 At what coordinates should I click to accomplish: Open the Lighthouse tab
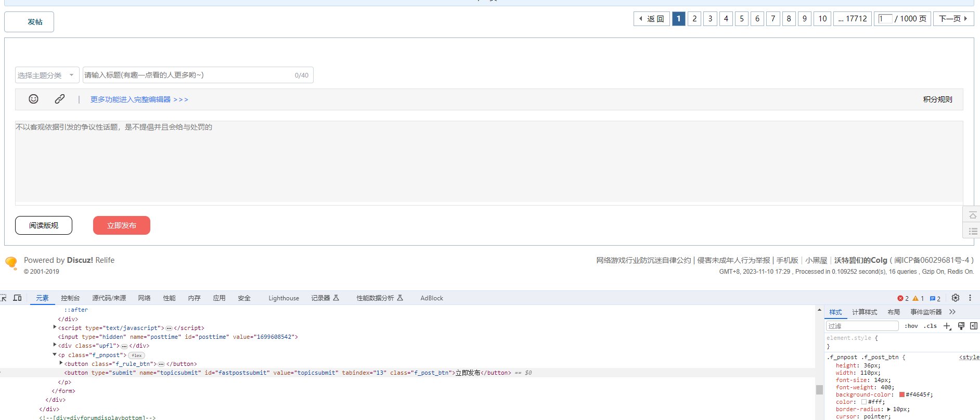pyautogui.click(x=283, y=298)
